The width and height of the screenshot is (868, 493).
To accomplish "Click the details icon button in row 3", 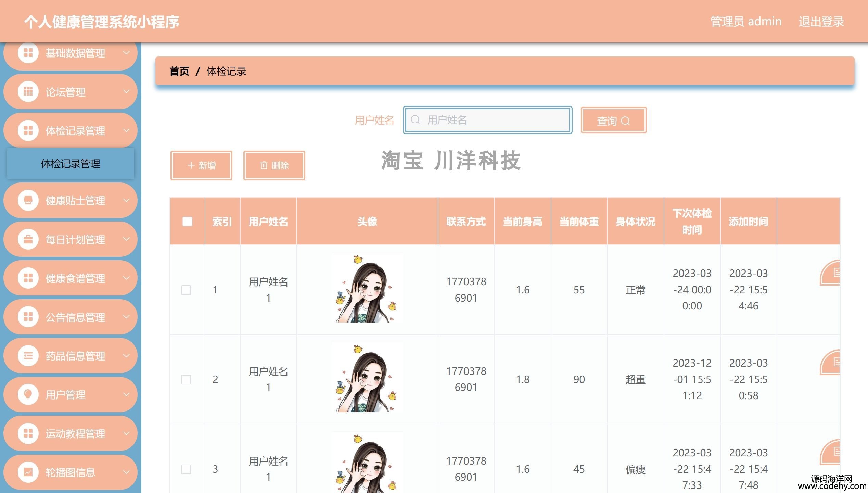I will (830, 452).
